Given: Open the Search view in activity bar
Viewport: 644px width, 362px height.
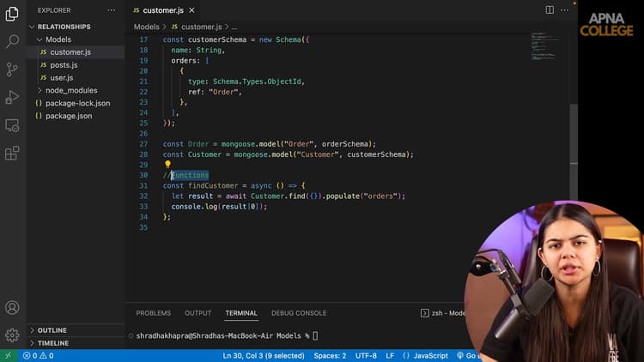Looking at the screenshot, I should [12, 41].
